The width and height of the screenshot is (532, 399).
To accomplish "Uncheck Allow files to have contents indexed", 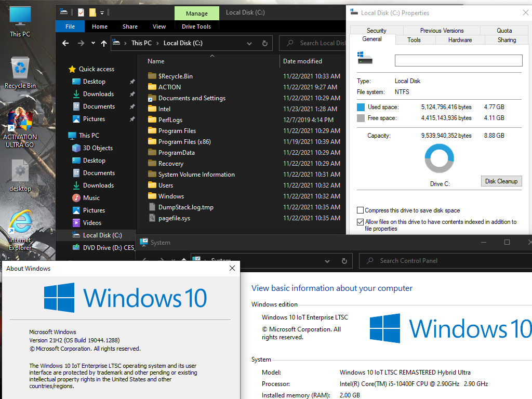I will coord(361,222).
